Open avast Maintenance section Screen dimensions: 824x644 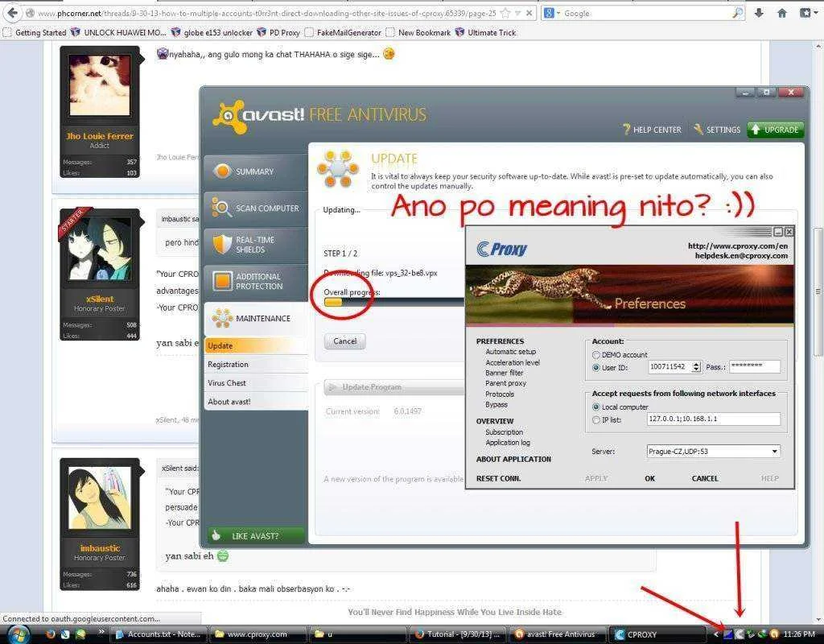256,319
